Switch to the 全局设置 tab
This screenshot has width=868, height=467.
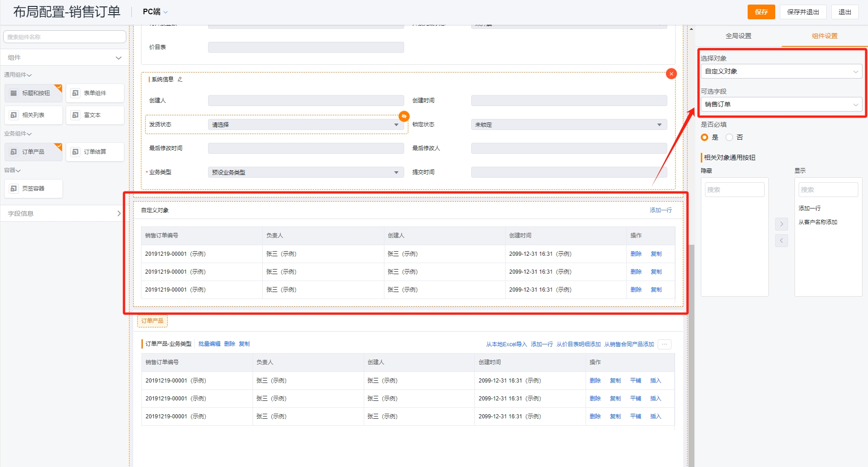pos(738,36)
